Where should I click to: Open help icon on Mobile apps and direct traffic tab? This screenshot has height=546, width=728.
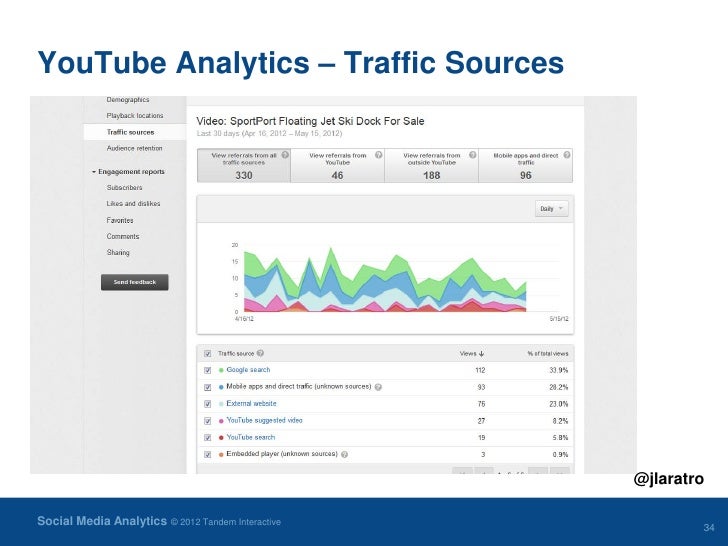pyautogui.click(x=567, y=155)
